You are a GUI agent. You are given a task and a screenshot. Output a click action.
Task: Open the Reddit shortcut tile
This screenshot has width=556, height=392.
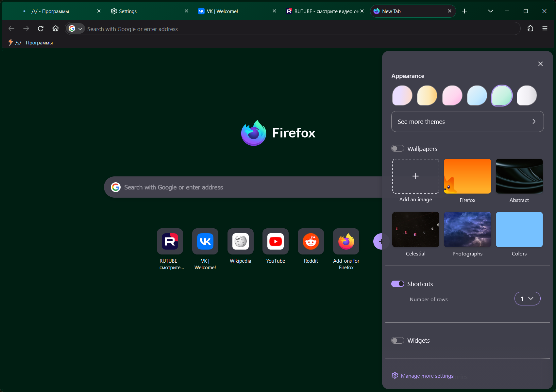(311, 241)
